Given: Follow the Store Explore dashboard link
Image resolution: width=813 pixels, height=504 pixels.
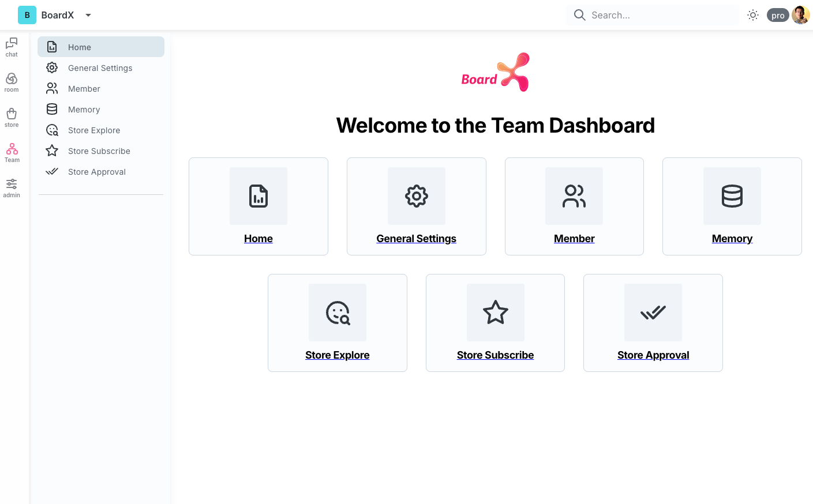Looking at the screenshot, I should point(338,355).
